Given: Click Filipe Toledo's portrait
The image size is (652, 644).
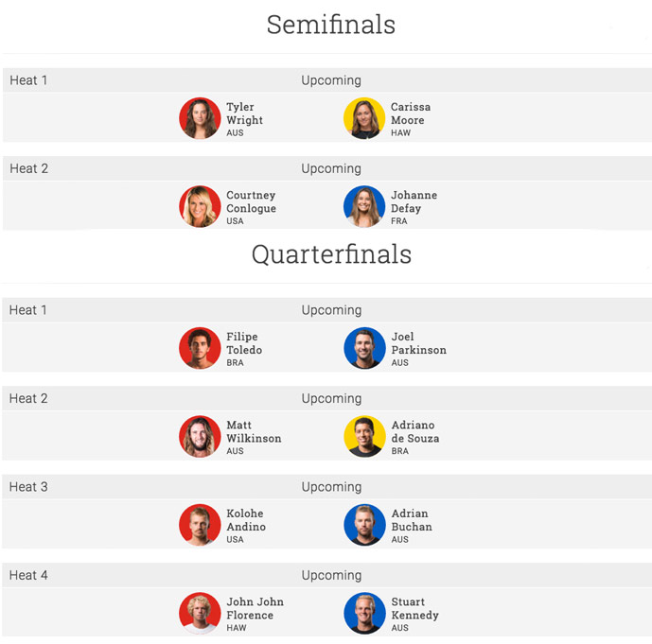Looking at the screenshot, I should pyautogui.click(x=200, y=348).
